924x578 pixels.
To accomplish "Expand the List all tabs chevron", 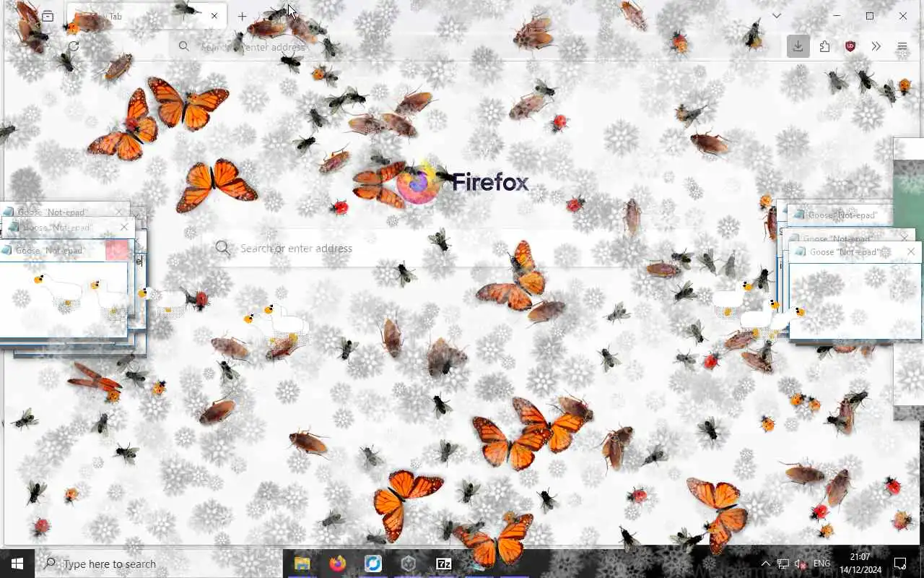I will click(777, 16).
